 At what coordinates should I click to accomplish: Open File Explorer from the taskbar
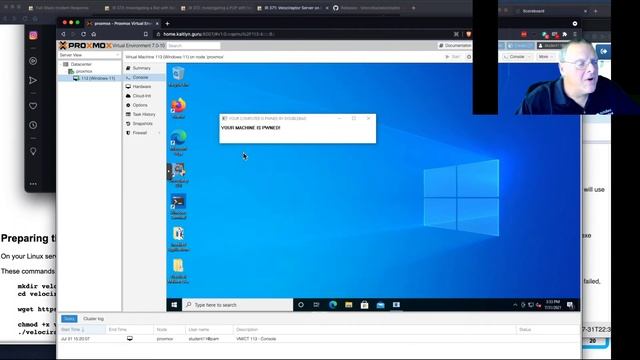point(349,305)
